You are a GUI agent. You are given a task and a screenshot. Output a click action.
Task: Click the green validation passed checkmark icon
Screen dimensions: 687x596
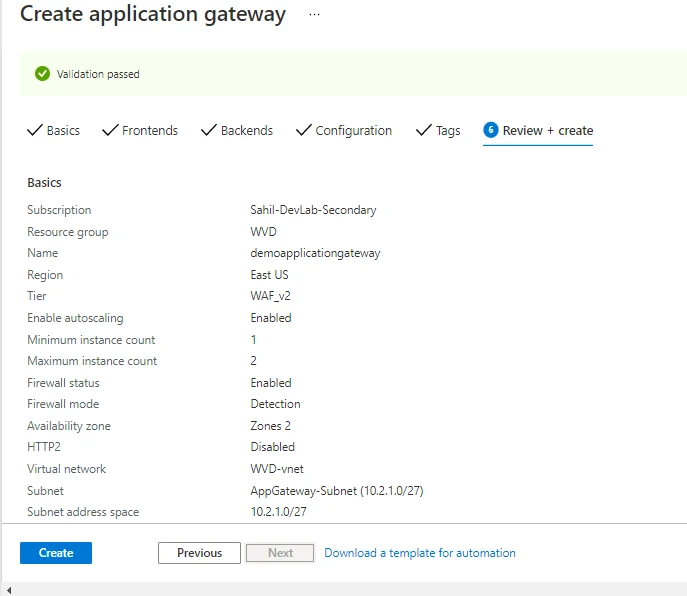coord(42,74)
